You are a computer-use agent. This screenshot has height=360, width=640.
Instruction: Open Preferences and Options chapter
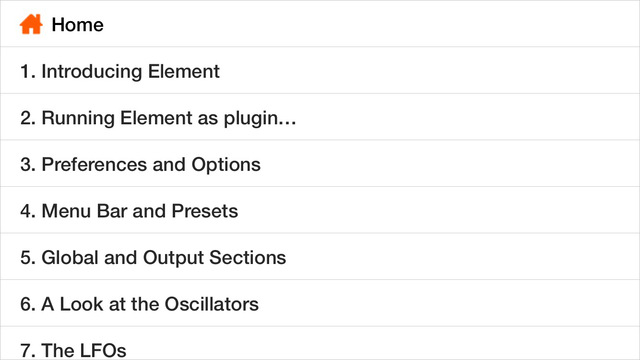tap(320, 164)
